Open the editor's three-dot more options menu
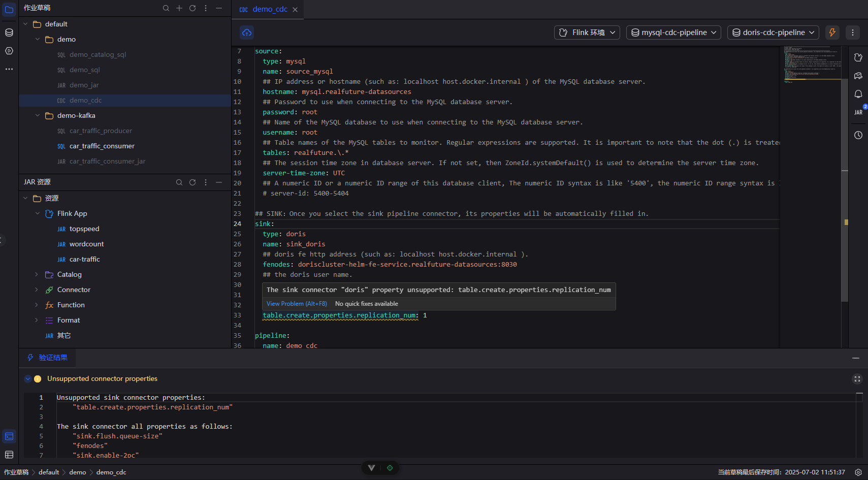Viewport: 868px width, 480px height. point(853,33)
